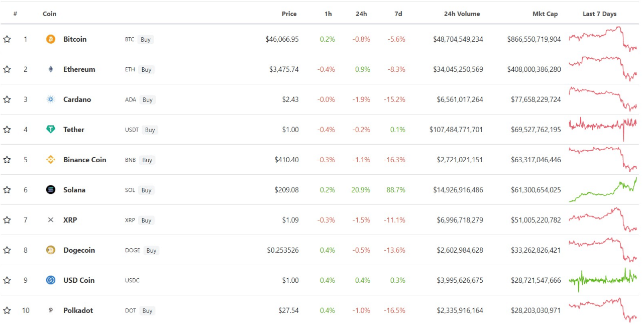Click the Bitcoin coin logo

coord(50,39)
